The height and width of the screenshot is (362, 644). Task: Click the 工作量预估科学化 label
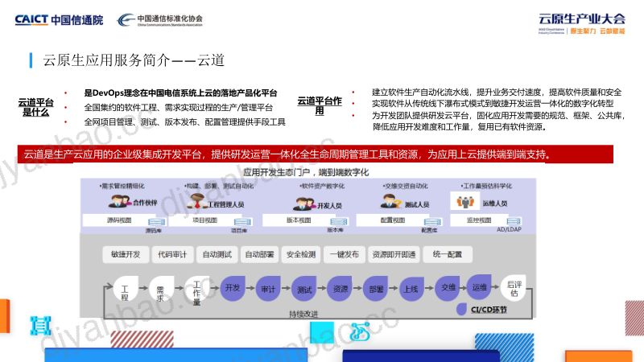(x=486, y=186)
